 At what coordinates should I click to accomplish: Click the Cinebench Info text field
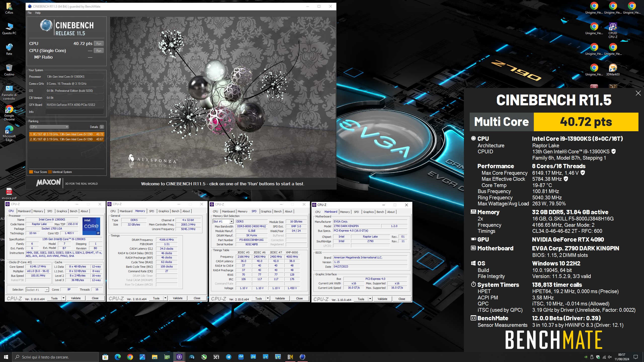75,112
